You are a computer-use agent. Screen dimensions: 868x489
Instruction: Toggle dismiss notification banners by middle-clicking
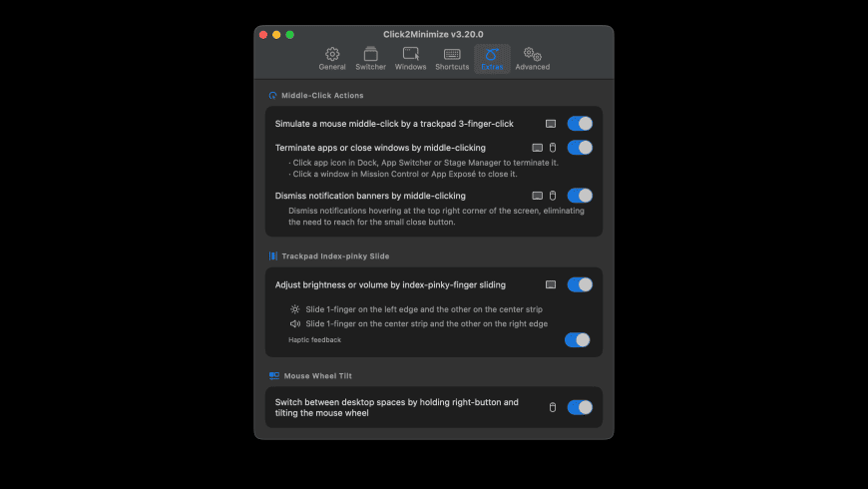click(580, 196)
